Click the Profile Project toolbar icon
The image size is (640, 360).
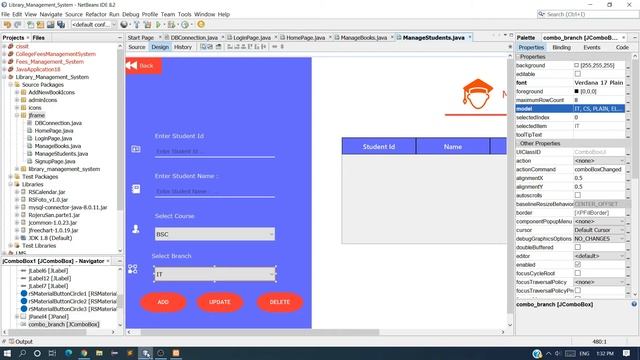(185, 24)
